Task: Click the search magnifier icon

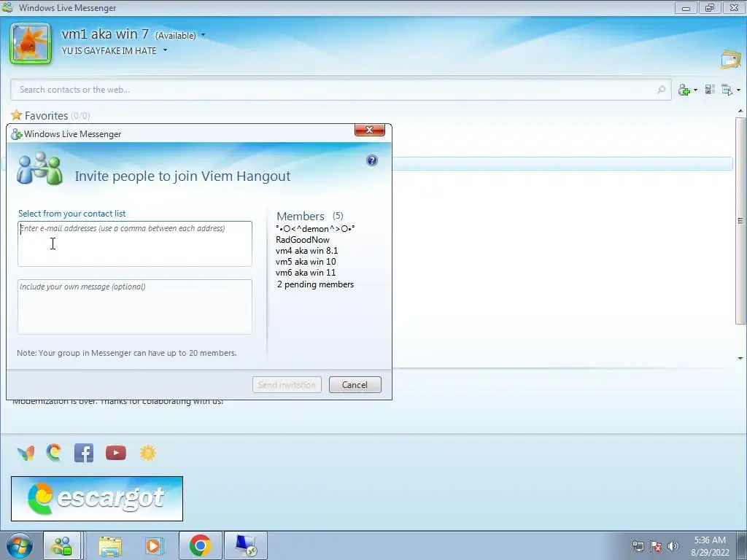Action: tap(661, 90)
